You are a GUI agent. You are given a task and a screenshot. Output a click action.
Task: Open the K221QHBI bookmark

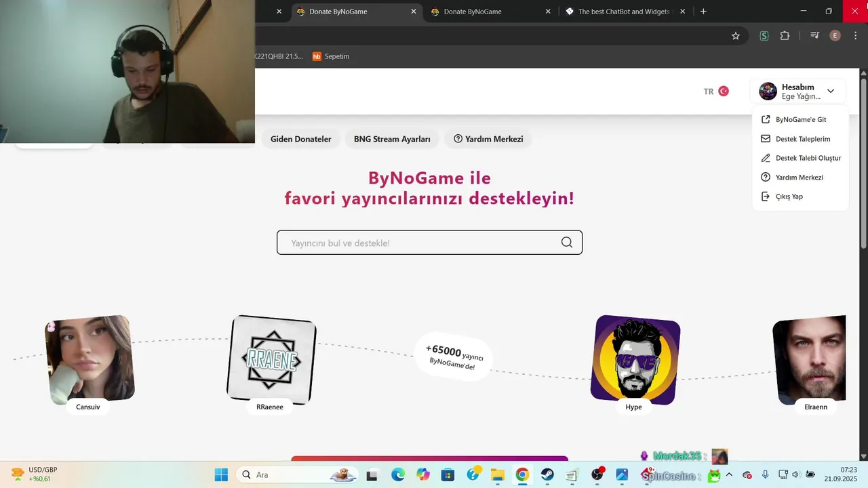279,56
